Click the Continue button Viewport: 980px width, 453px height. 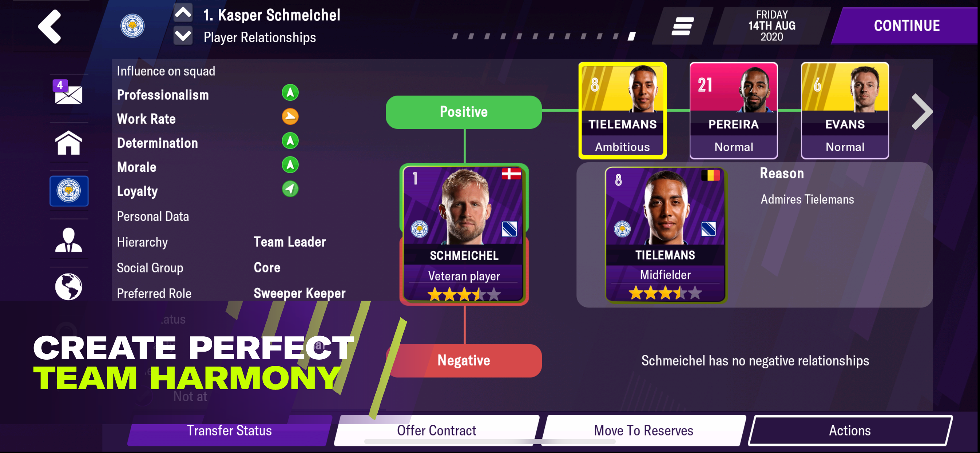pyautogui.click(x=907, y=26)
